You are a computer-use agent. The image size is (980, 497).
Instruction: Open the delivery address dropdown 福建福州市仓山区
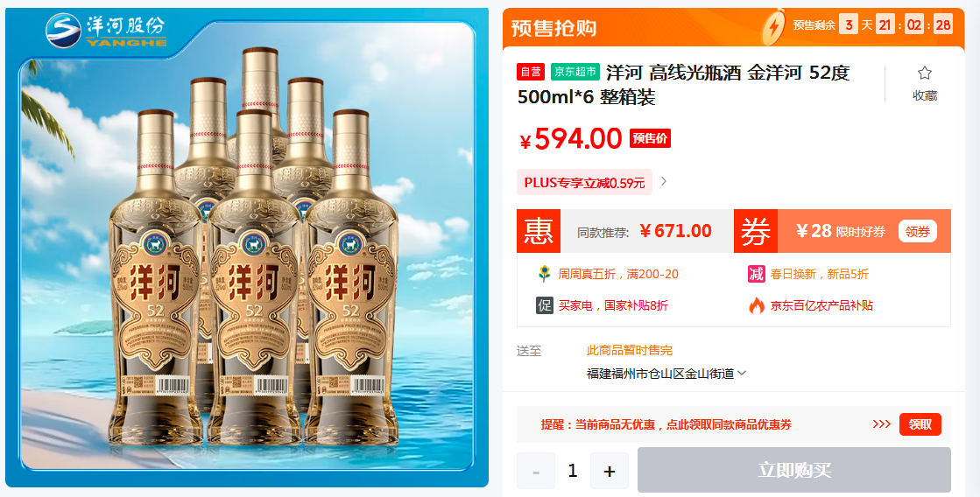pyautogui.click(x=666, y=374)
